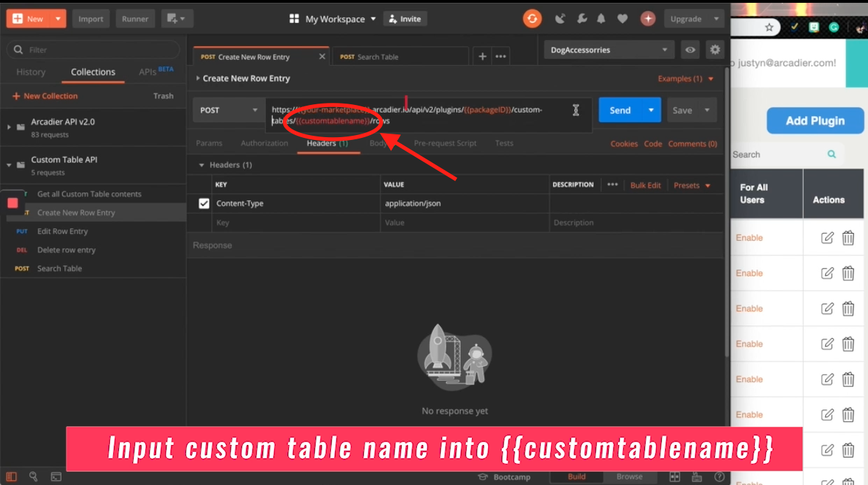Viewport: 868px width, 485px height.
Task: Click the trash icon in third Enable row
Action: (x=848, y=308)
